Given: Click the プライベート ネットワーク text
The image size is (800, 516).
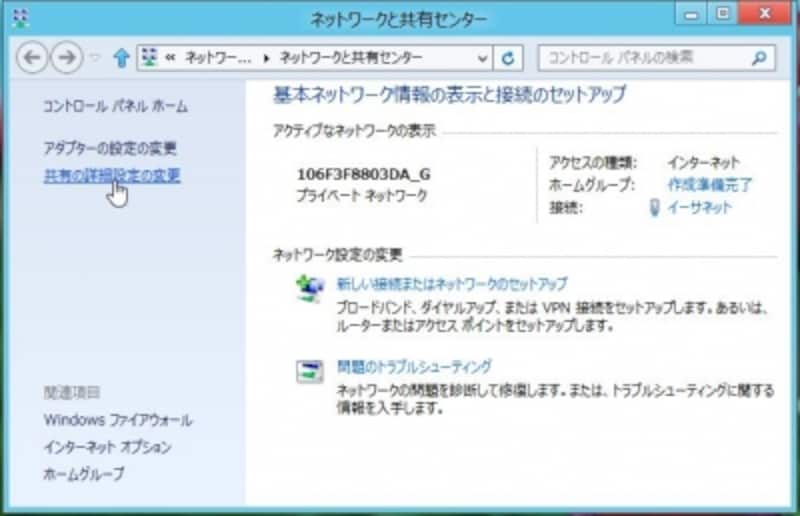Looking at the screenshot, I should [362, 195].
